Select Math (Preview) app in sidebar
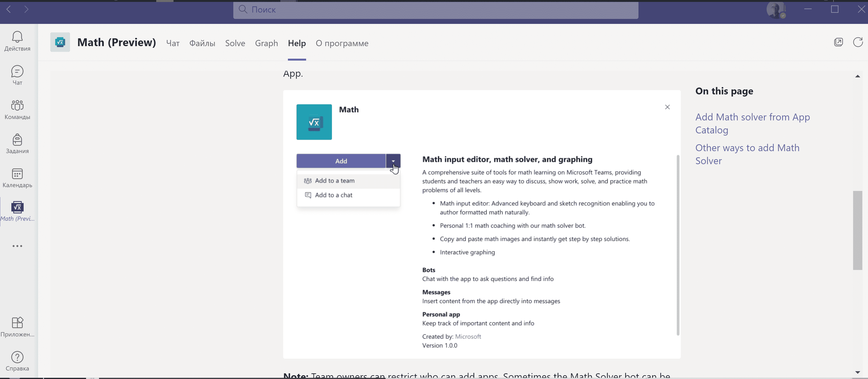Image resolution: width=868 pixels, height=379 pixels. [17, 212]
